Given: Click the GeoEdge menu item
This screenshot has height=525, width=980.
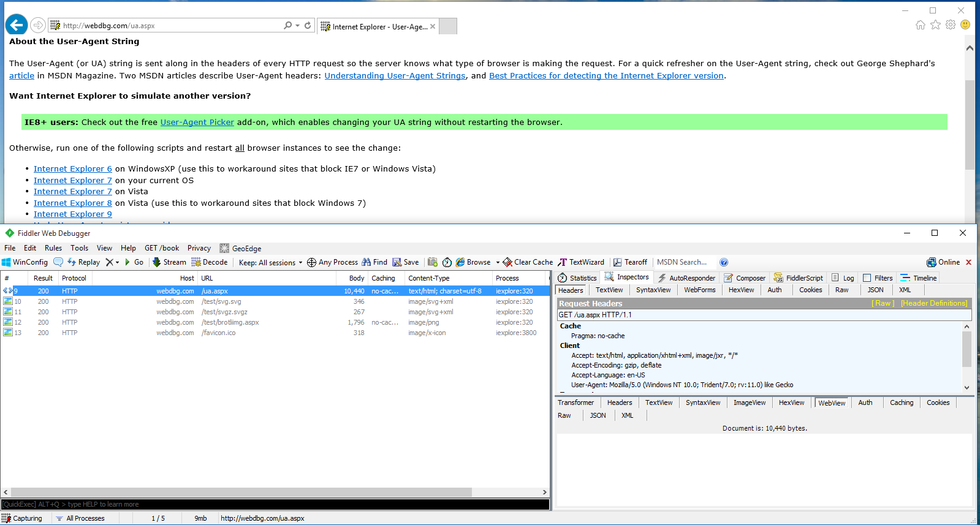Looking at the screenshot, I should tap(240, 248).
